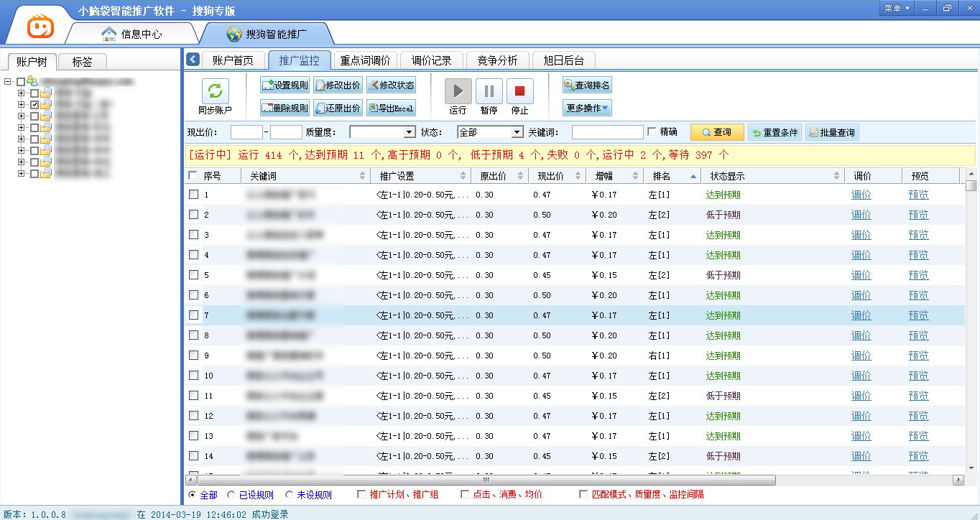The width and height of the screenshot is (980, 520).
Task: Pause monitoring with the 暂停 button
Action: [x=489, y=91]
